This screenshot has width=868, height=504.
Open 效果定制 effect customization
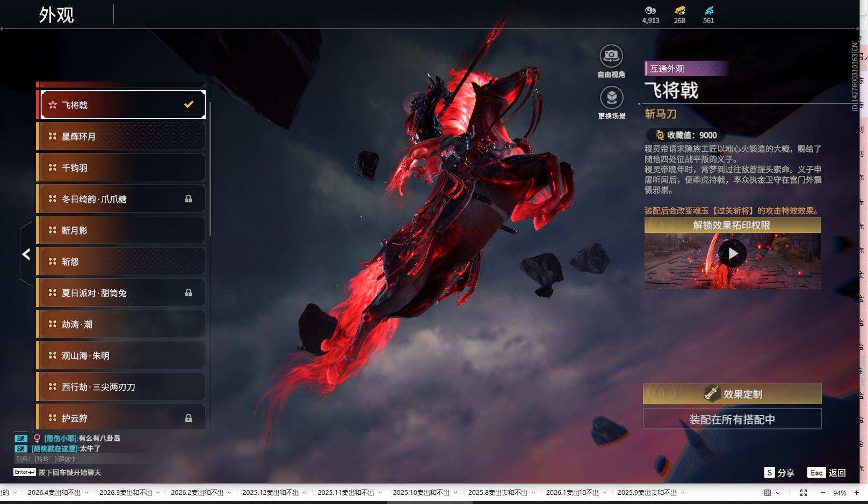pyautogui.click(x=732, y=393)
